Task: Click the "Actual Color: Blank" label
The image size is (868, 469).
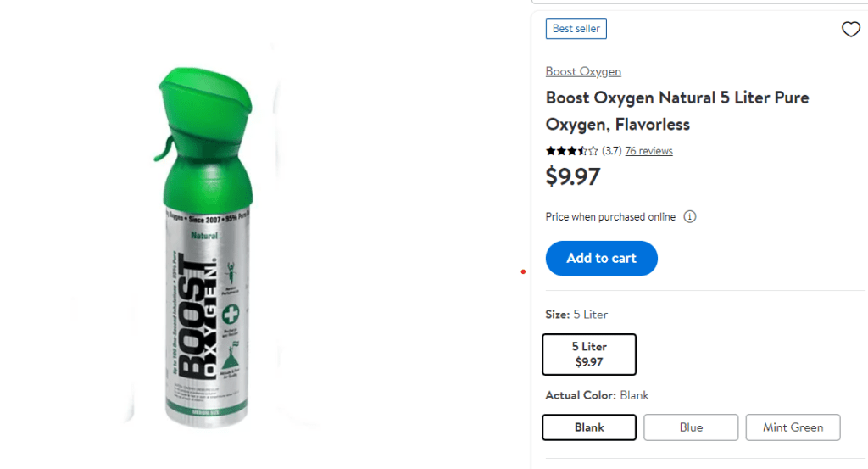Action: pyautogui.click(x=597, y=395)
